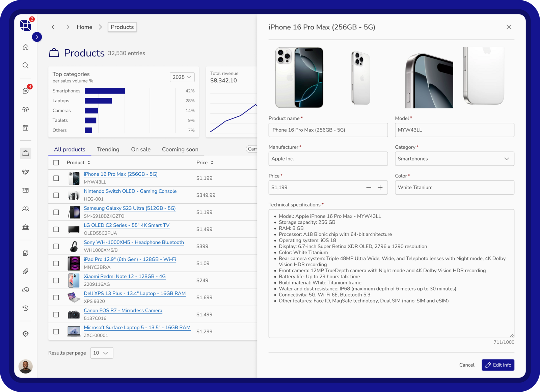Click the user avatar in sidebar
The width and height of the screenshot is (540, 392).
tap(26, 366)
